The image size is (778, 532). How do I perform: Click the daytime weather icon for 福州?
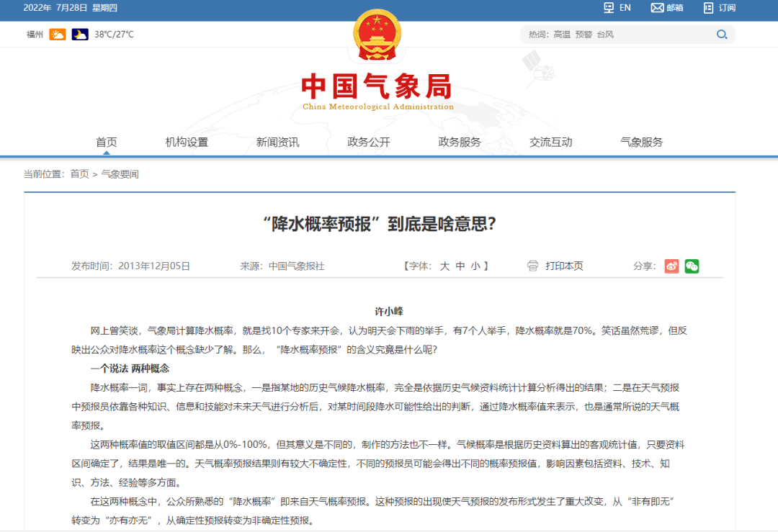[58, 35]
